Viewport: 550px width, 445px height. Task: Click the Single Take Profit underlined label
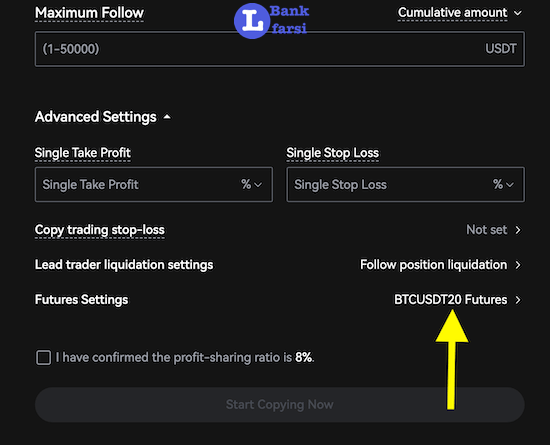click(83, 153)
